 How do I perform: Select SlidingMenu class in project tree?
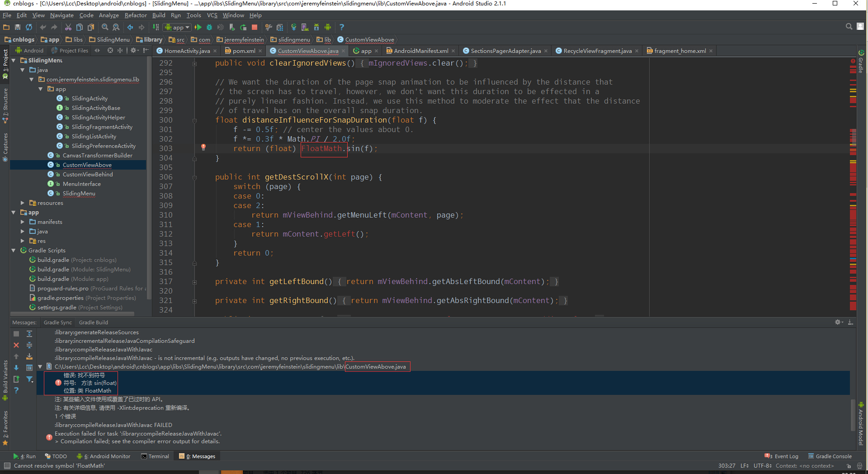(x=79, y=194)
